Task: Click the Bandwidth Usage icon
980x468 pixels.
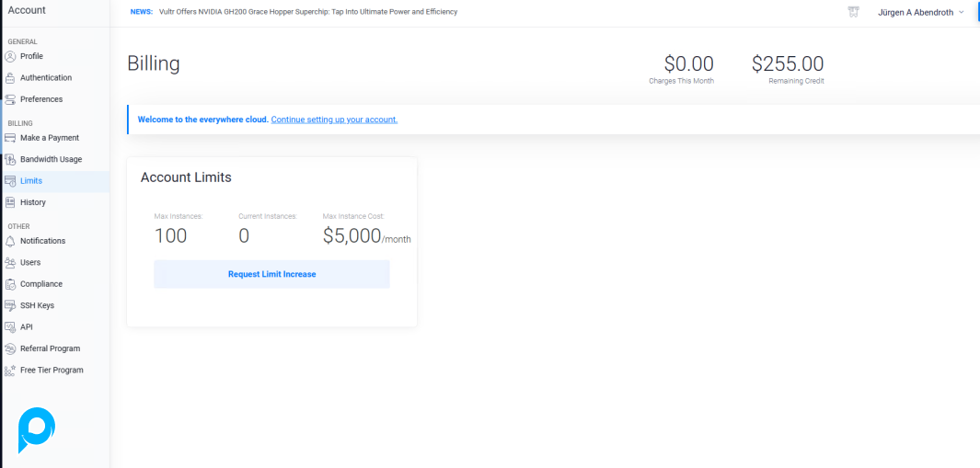Action: [10, 160]
